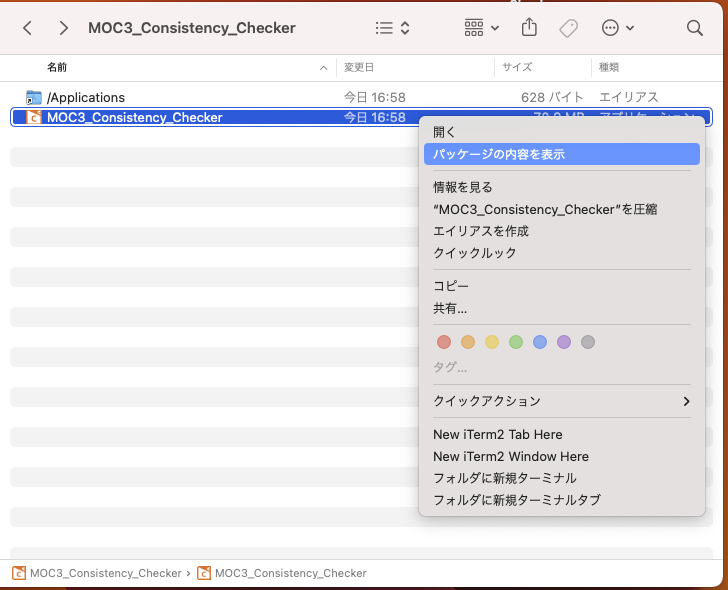Screen dimensions: 728x590
Task: Choose フォルダに新規ターミナルタブ menu item
Action: point(562,500)
